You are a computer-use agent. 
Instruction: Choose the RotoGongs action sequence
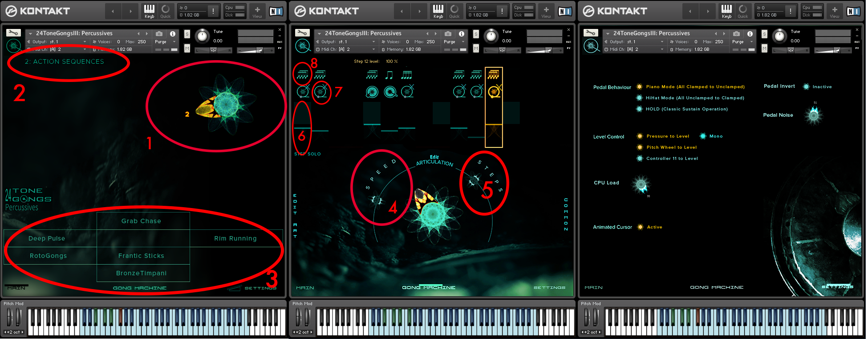[50, 256]
